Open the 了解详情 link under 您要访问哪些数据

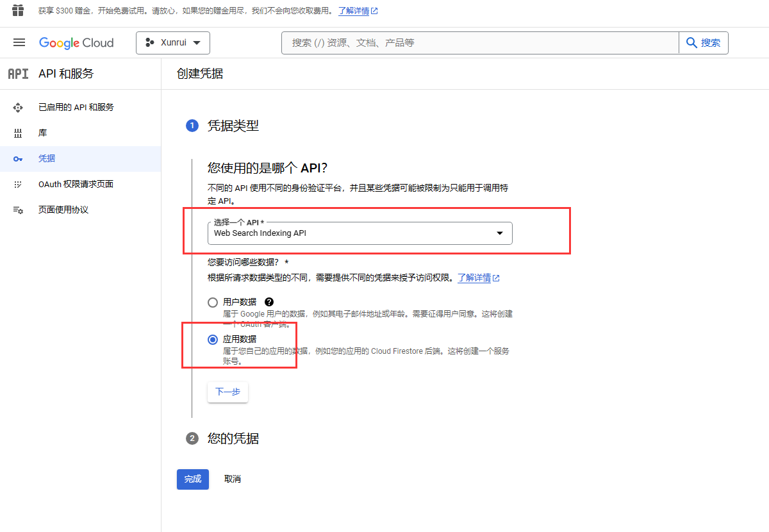click(x=479, y=278)
